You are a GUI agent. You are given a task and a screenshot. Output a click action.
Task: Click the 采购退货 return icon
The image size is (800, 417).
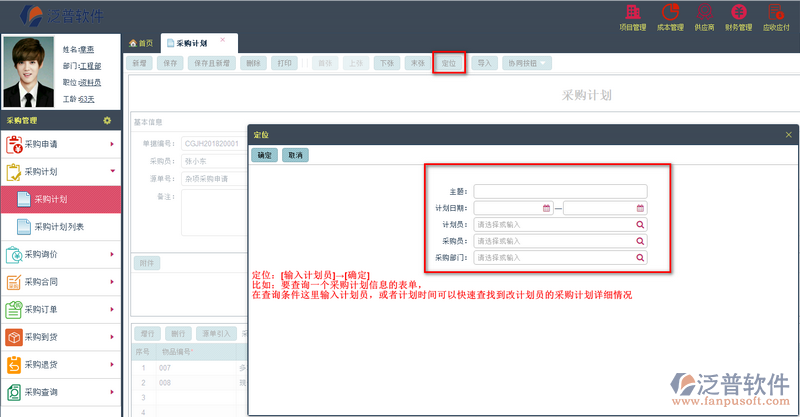[x=14, y=365]
